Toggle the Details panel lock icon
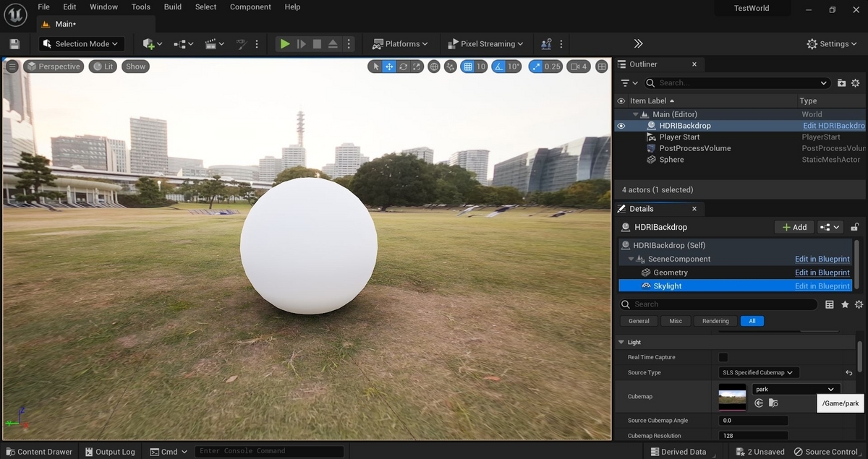The image size is (868, 459). coord(855,227)
